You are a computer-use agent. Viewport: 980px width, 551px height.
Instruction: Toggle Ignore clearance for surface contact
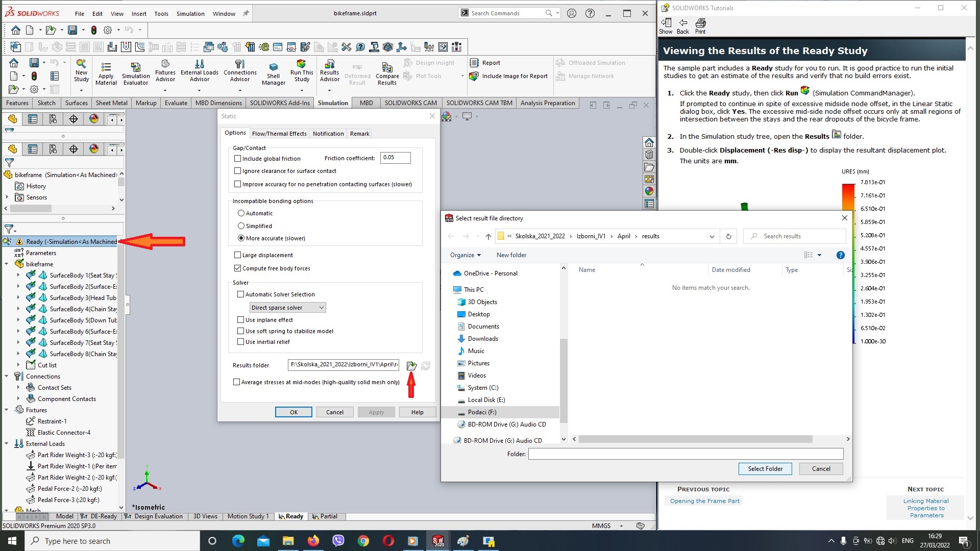pos(237,171)
